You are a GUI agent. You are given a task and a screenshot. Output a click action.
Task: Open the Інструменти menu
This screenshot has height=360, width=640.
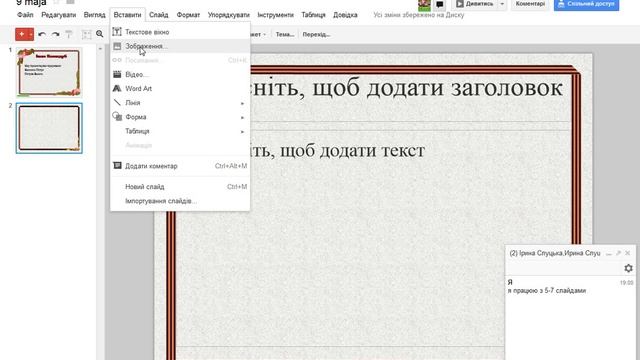click(276, 15)
